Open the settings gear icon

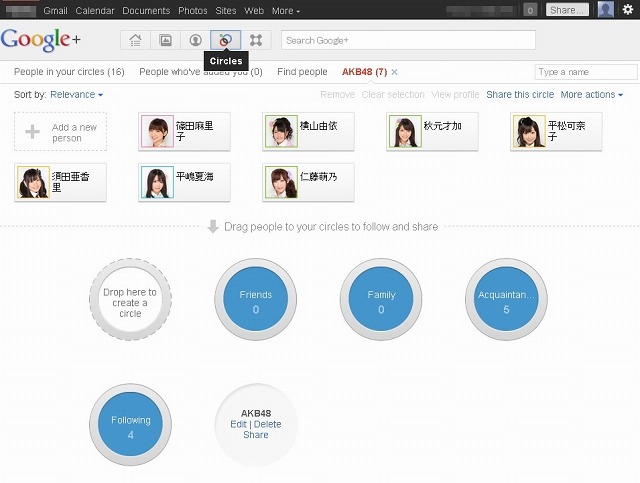[628, 9]
